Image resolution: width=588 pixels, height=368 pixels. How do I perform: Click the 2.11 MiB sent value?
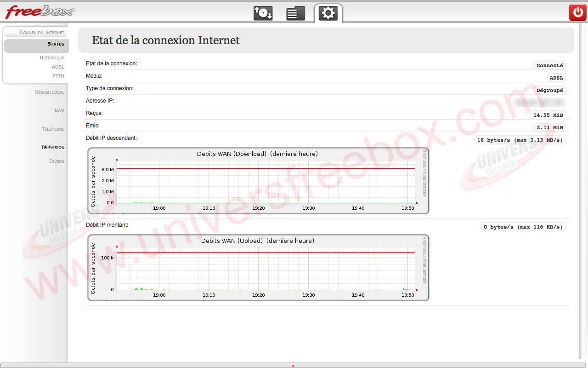pyautogui.click(x=549, y=128)
